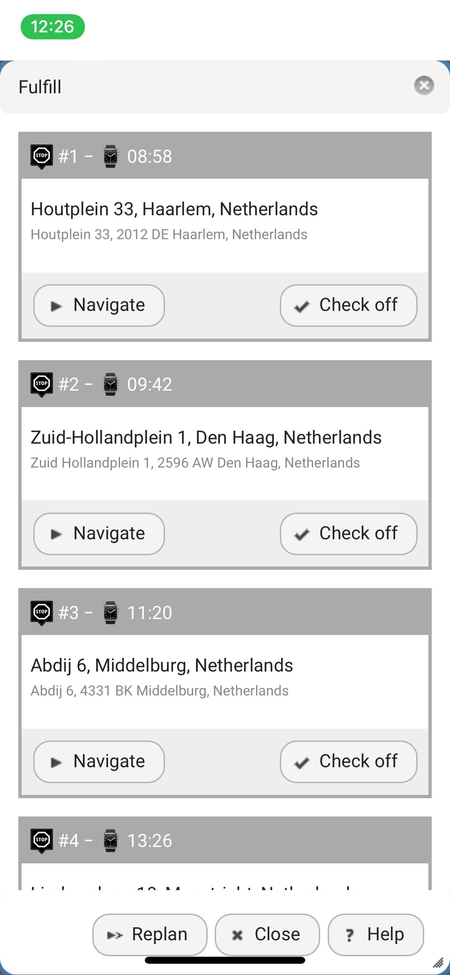Tap the green 12:26 time indicator
This screenshot has height=975, width=450.
pos(52,27)
